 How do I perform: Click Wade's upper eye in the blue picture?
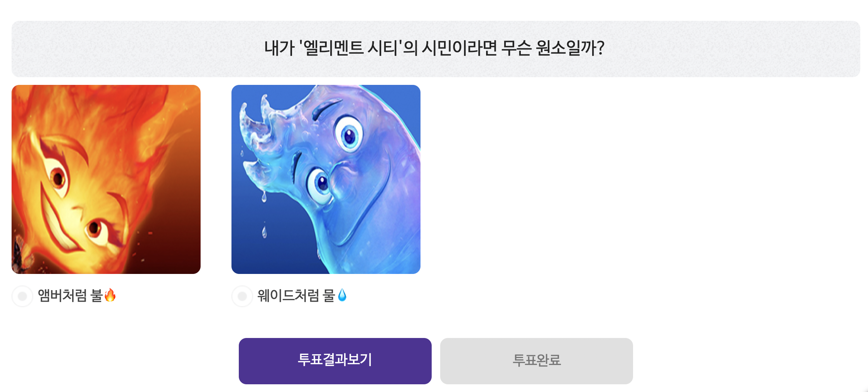349,135
